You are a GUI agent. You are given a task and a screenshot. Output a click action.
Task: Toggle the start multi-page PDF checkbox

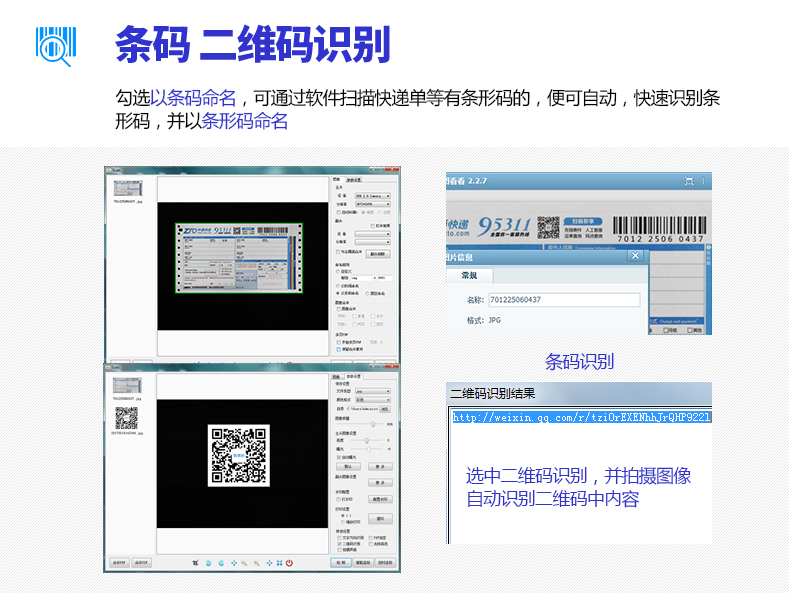coord(339,343)
